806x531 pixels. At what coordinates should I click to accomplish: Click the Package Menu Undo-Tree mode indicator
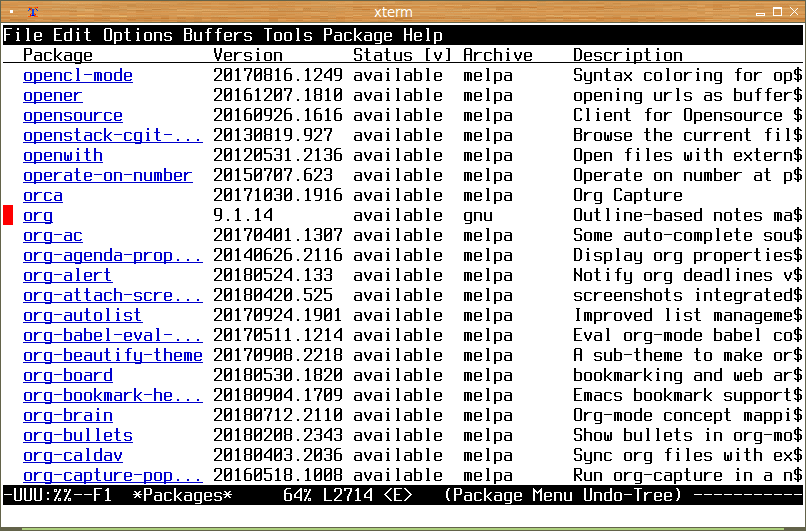[x=563, y=496]
